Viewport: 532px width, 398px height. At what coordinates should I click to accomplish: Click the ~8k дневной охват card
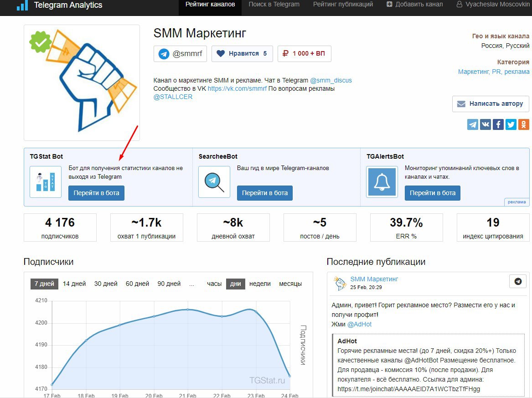pos(233,227)
